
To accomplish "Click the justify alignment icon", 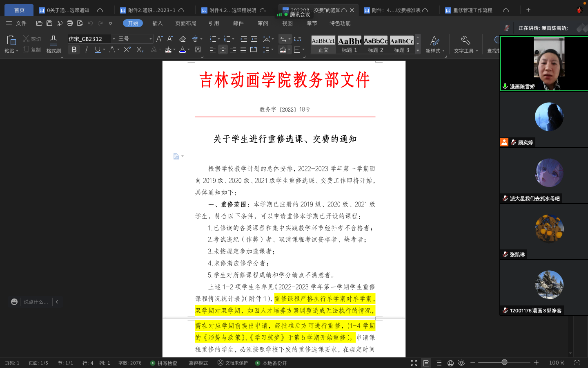I will [x=243, y=49].
